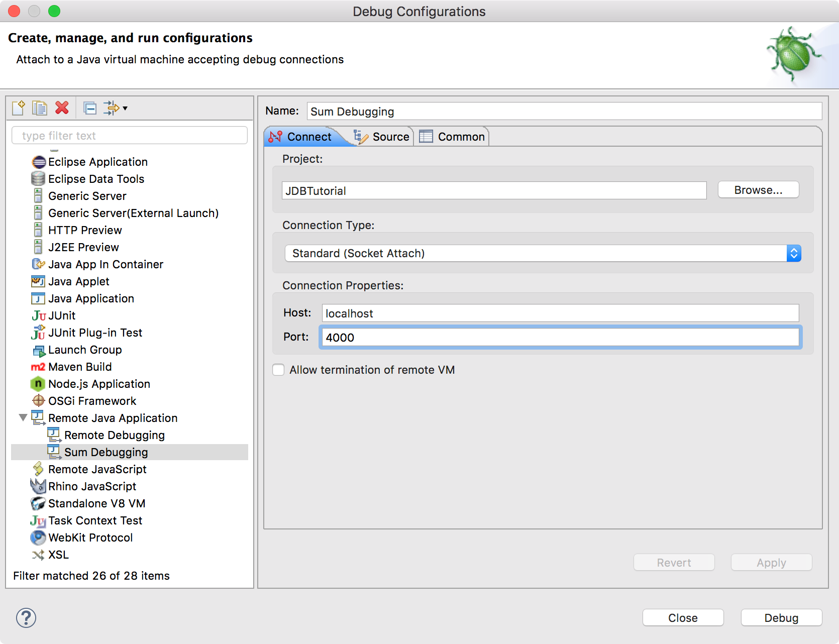Click the Apply button
Screen dimensions: 839x644
coord(772,563)
